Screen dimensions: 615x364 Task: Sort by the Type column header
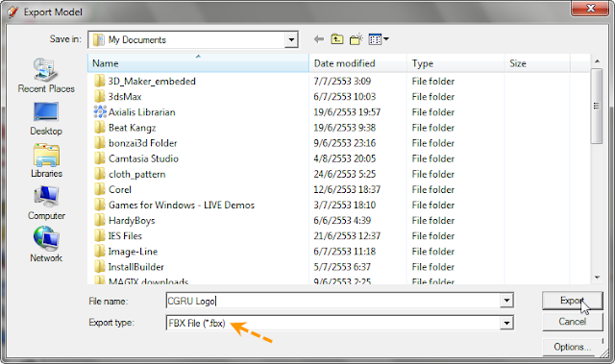(x=455, y=63)
